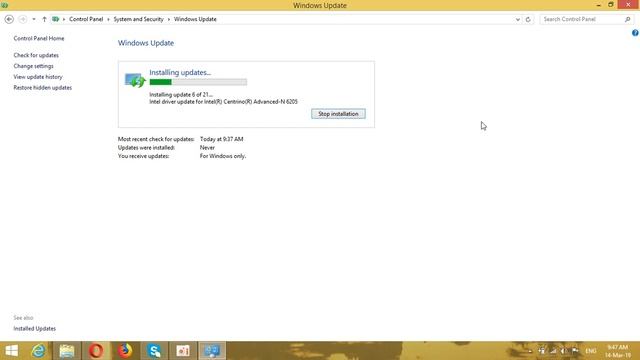The width and height of the screenshot is (640, 360).
Task: Click 'Today at 9:37 AM' value
Action: click(221, 139)
